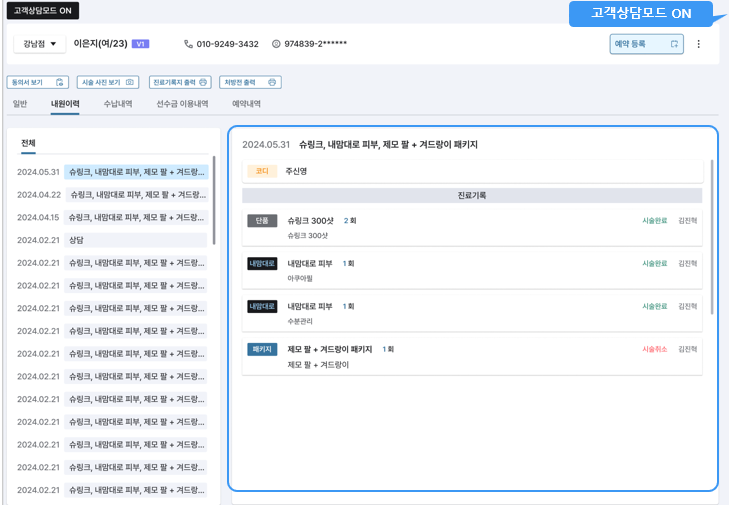
Task: Click the 진료기록 section header
Action: tap(472, 195)
